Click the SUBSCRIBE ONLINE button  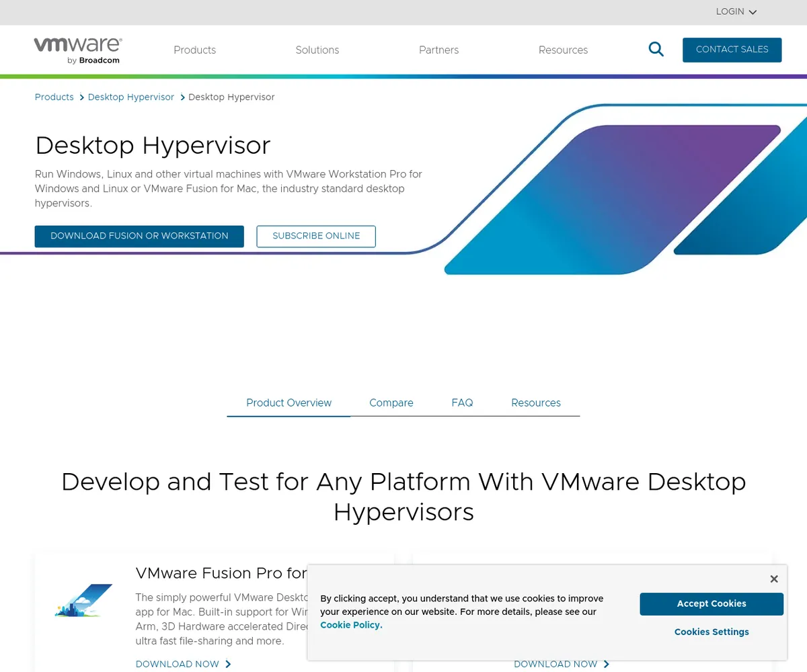pos(316,236)
